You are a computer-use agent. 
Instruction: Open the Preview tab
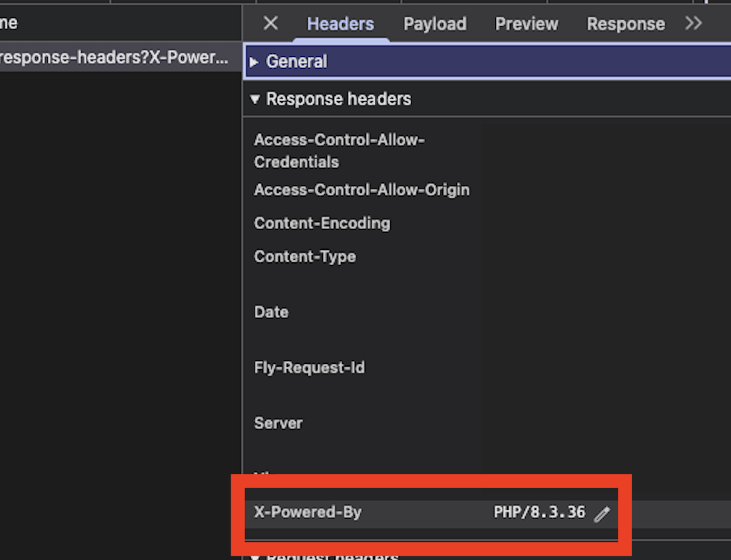(527, 24)
